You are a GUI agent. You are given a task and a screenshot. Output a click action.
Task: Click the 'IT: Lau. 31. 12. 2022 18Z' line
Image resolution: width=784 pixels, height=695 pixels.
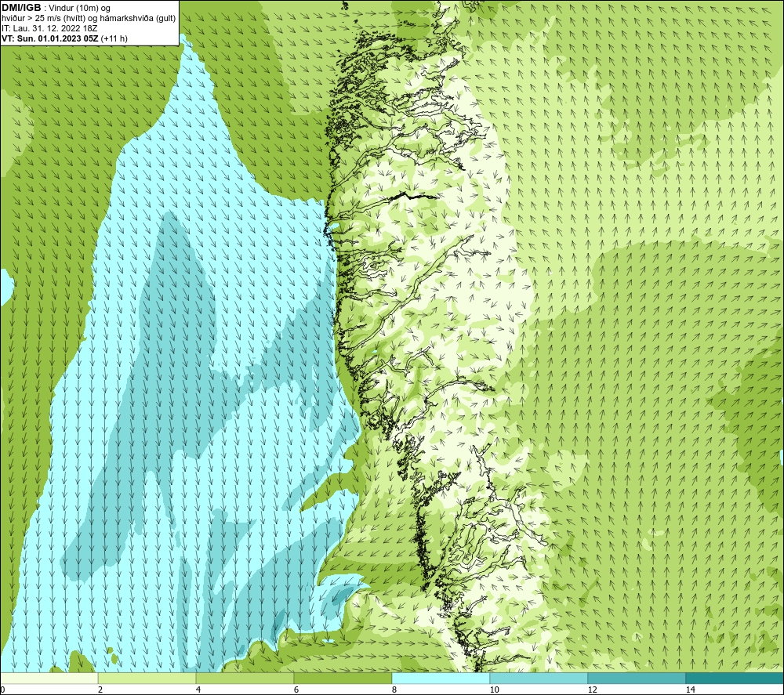click(49, 28)
